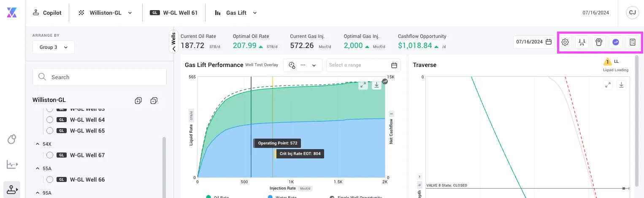
Task: Click the valve equipment icon in toolbar
Action: [599, 42]
